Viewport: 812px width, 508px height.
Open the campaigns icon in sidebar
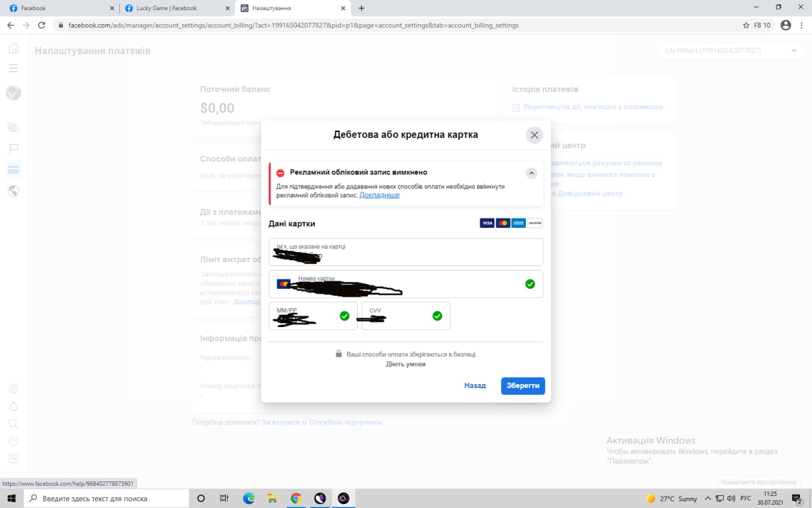point(13,127)
